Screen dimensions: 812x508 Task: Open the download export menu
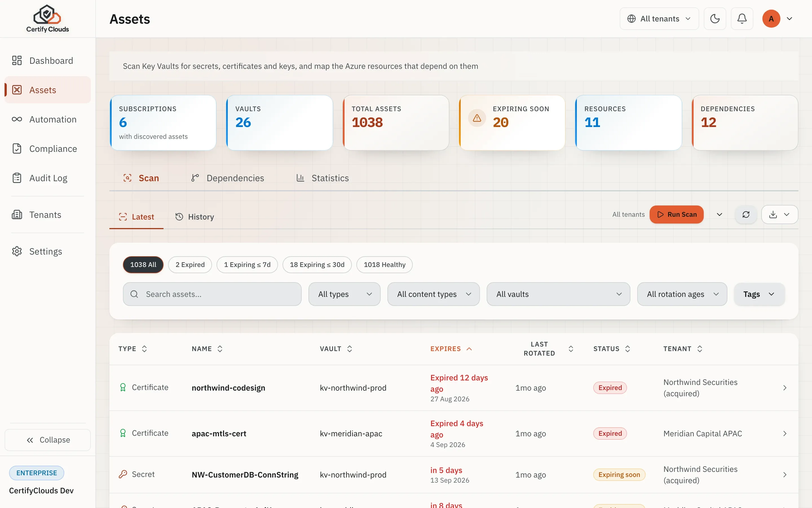pos(780,214)
